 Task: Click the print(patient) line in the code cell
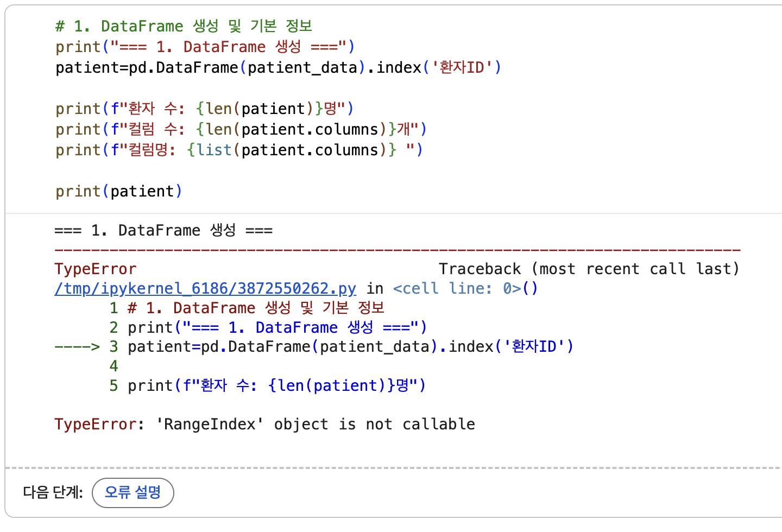119,191
